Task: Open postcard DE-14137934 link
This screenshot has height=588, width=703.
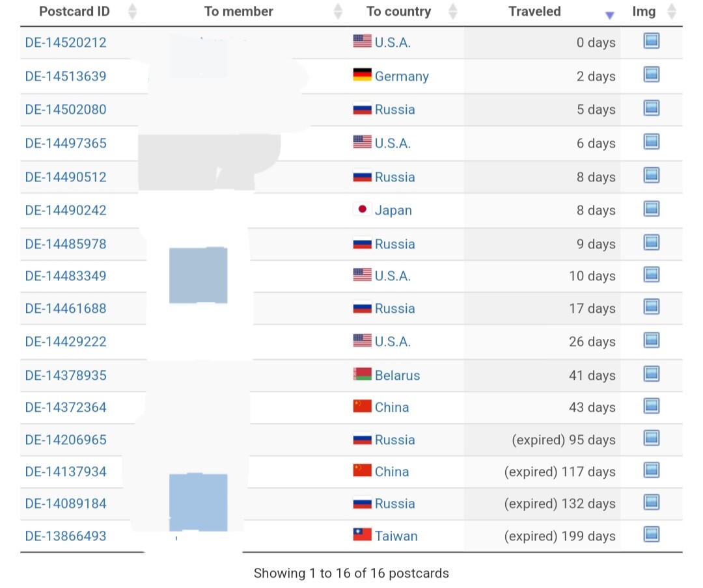Action: point(66,472)
